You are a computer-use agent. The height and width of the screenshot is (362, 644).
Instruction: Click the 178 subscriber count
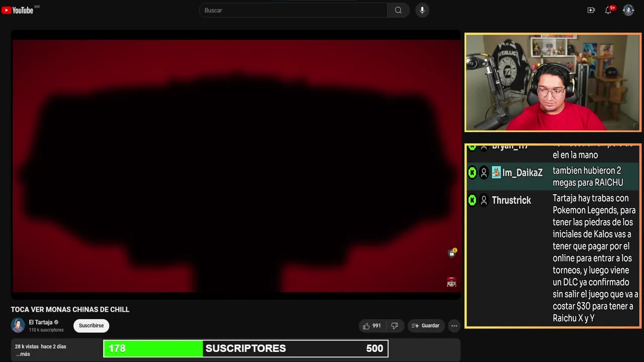[x=117, y=348]
